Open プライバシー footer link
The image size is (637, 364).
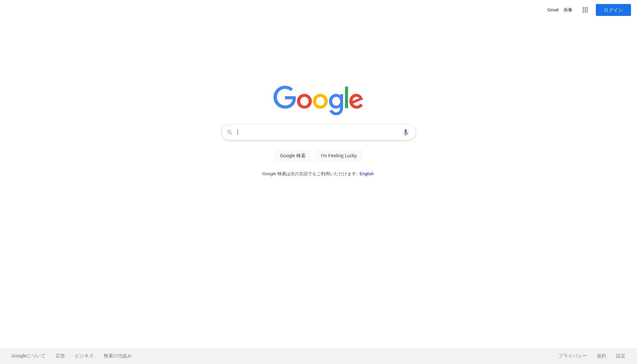tap(572, 356)
